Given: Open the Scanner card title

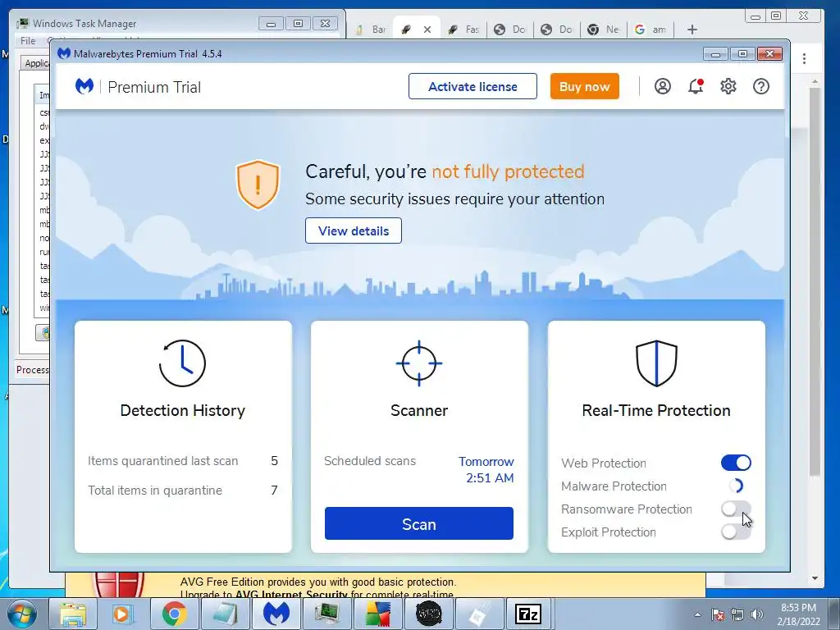Looking at the screenshot, I should [419, 410].
